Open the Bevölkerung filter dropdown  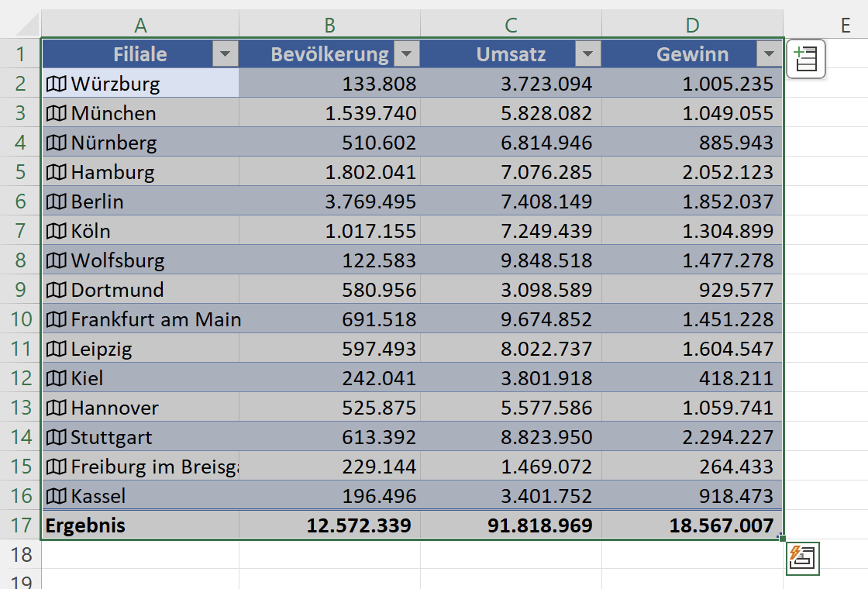[406, 53]
